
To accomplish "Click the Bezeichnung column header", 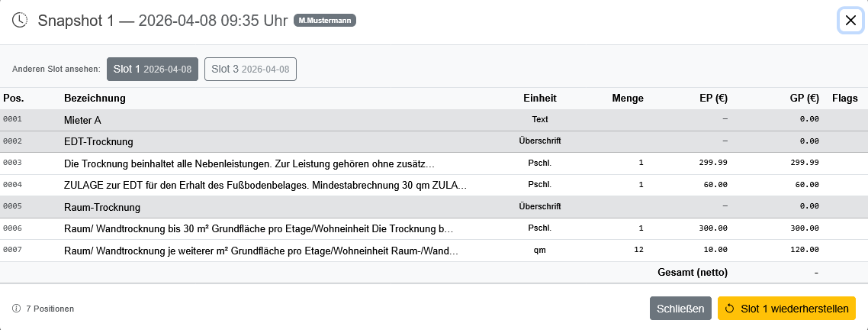I will coord(95,99).
